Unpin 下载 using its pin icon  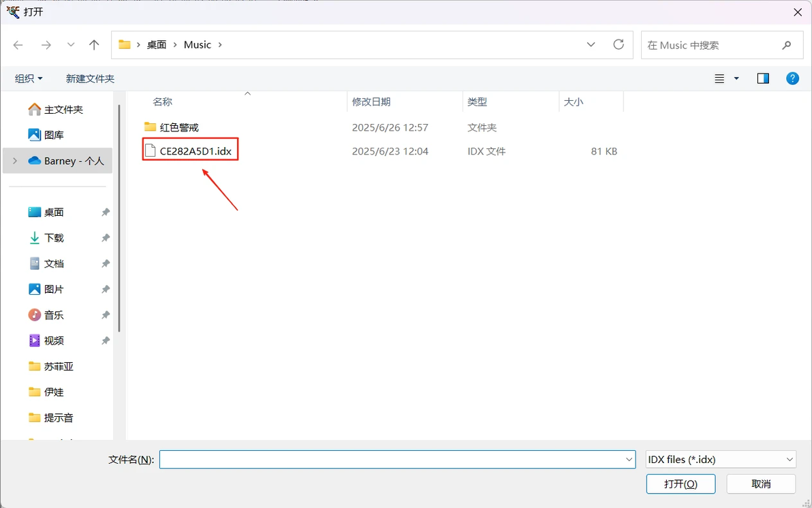[x=105, y=238]
